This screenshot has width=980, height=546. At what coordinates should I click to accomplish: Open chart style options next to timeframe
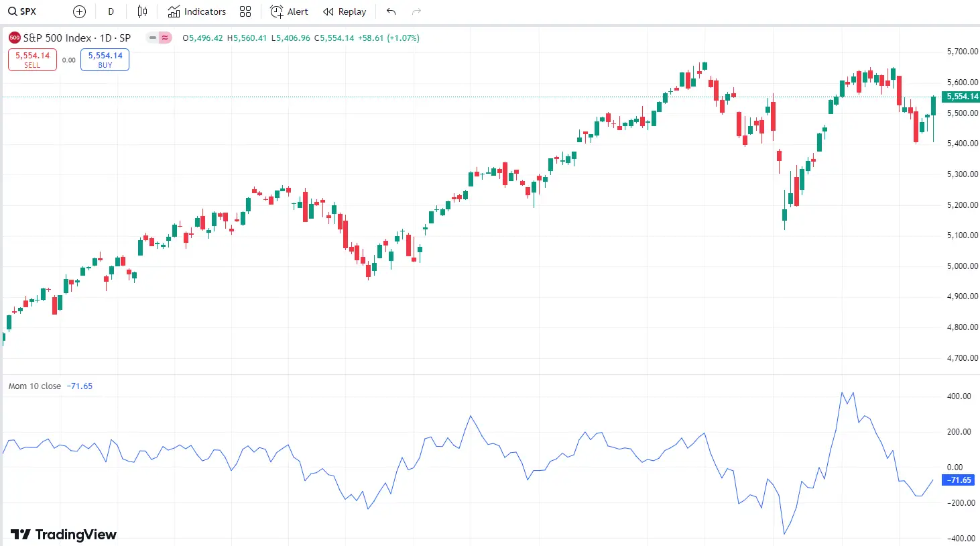click(x=142, y=11)
